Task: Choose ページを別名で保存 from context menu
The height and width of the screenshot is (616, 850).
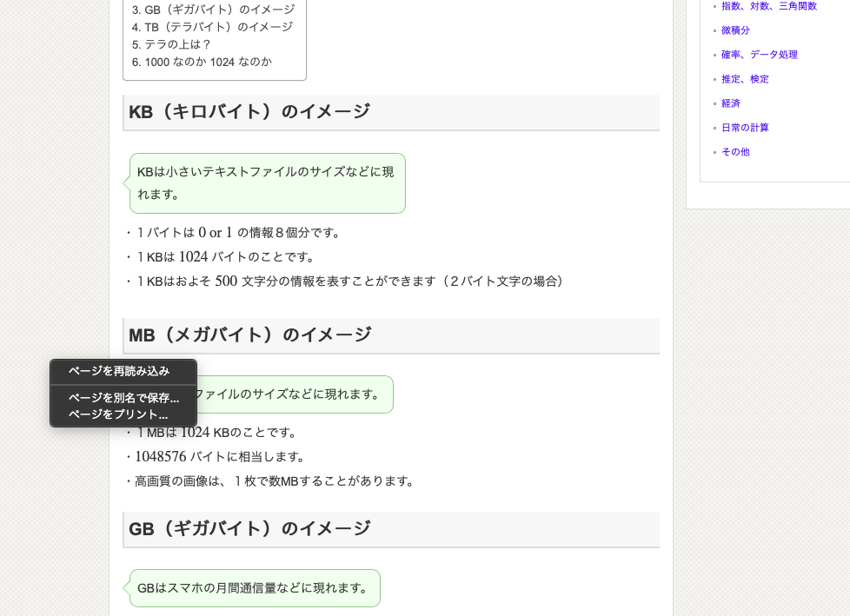Action: (x=123, y=398)
